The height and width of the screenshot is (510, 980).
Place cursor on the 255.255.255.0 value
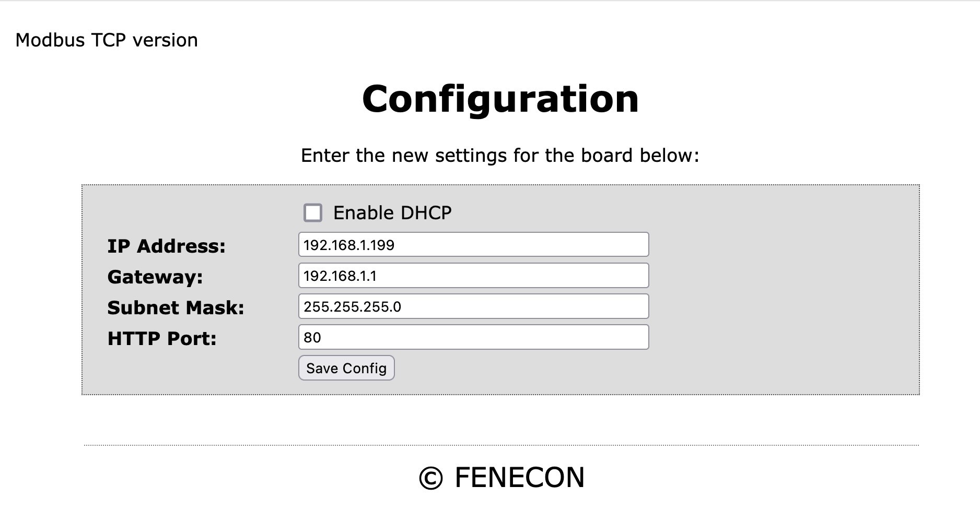352,307
